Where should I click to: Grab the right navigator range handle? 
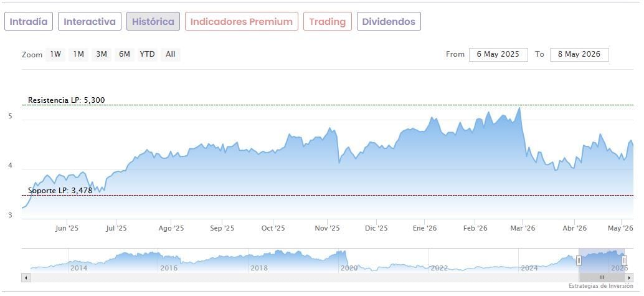click(x=624, y=260)
